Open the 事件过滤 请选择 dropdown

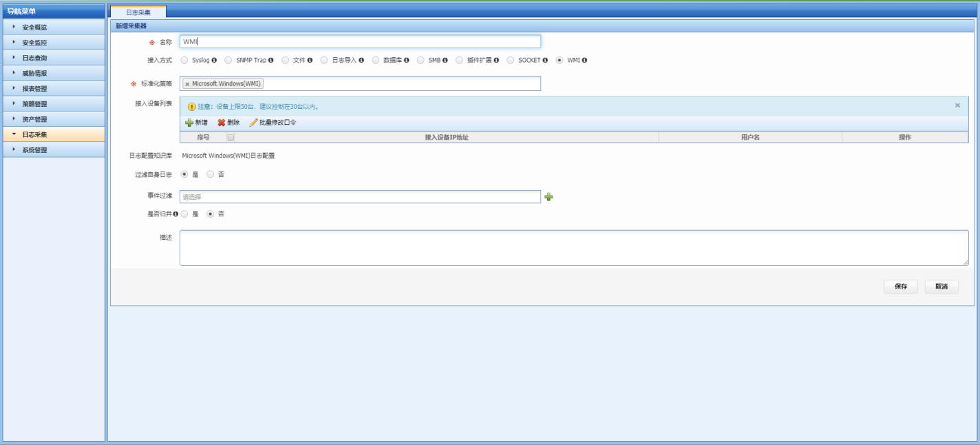[360, 197]
